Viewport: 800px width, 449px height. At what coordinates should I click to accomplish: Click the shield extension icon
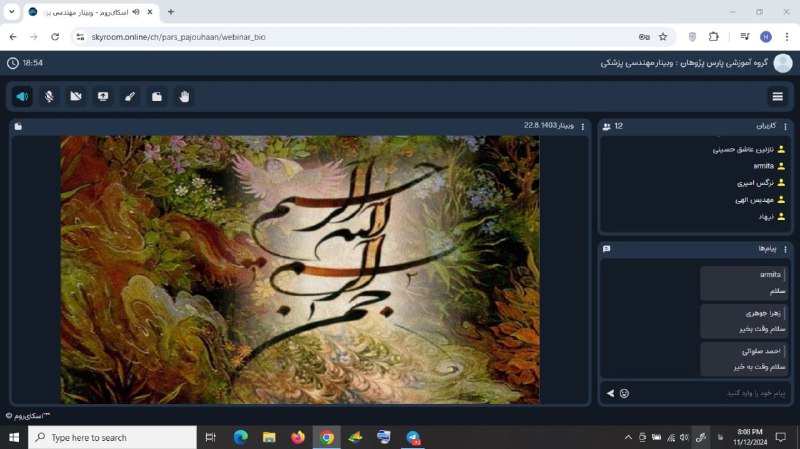[692, 37]
